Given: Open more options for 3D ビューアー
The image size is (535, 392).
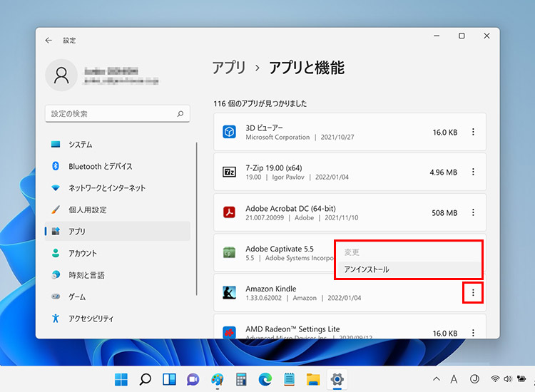Looking at the screenshot, I should tap(473, 132).
